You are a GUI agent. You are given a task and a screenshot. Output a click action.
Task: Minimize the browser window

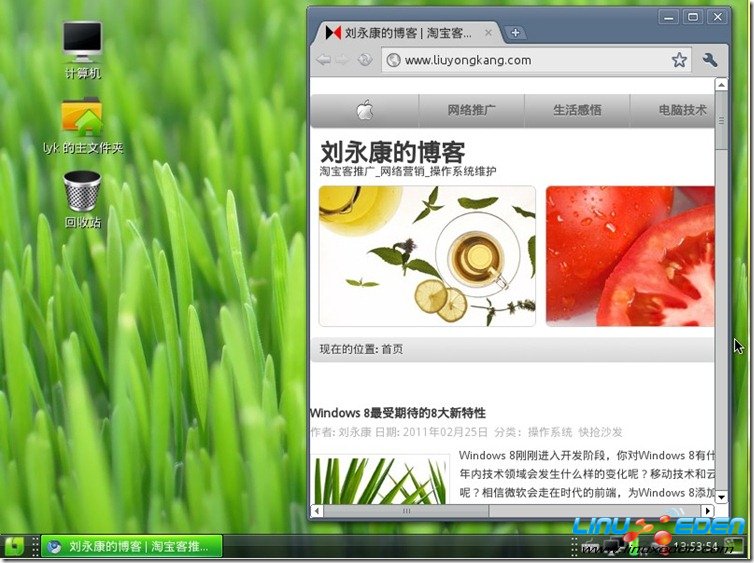[668, 17]
